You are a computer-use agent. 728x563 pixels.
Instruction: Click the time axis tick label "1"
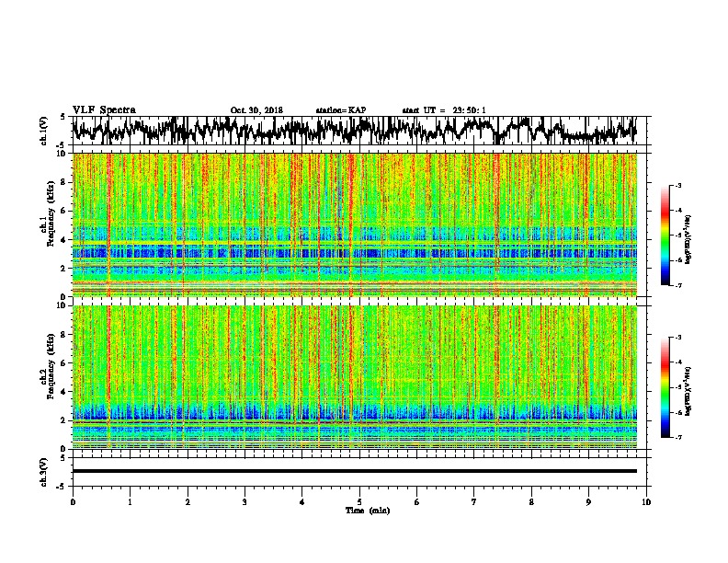130,502
